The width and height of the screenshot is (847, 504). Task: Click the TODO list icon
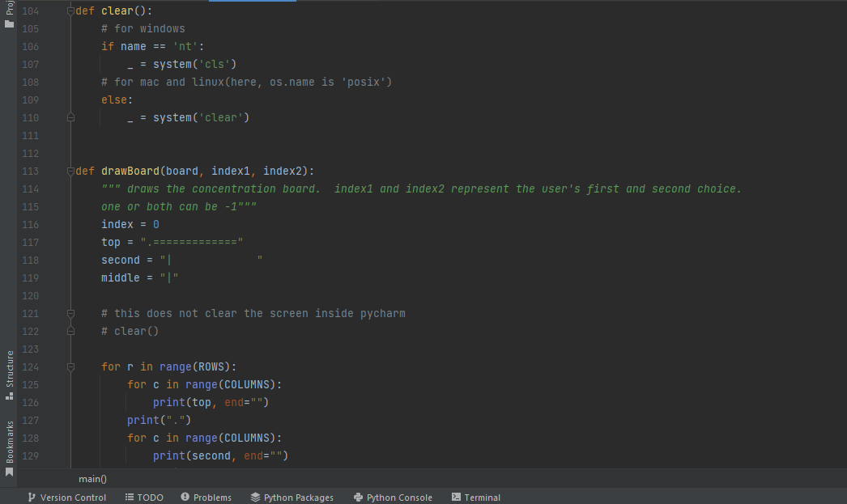click(x=129, y=497)
